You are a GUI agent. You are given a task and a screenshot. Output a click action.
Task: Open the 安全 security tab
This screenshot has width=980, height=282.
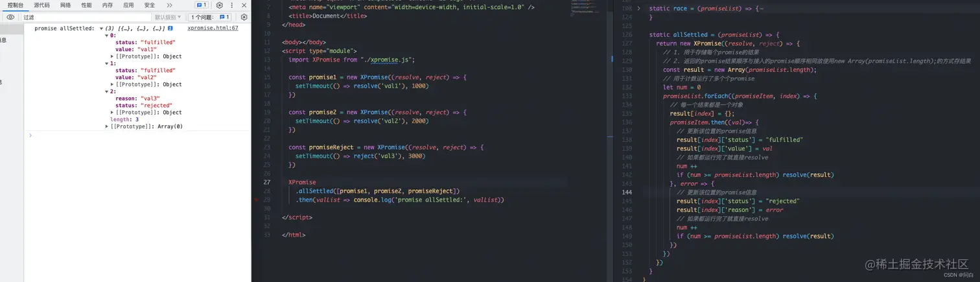[149, 5]
